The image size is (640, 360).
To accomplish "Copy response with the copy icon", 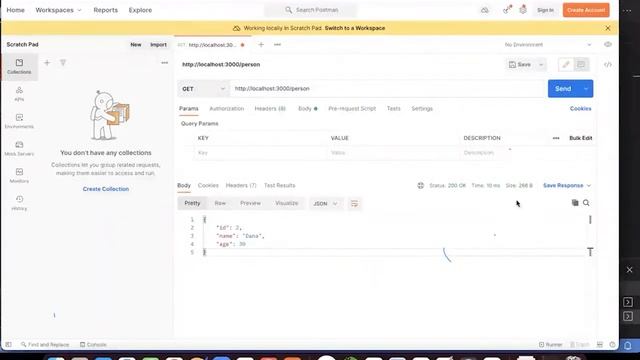I will coord(575,203).
